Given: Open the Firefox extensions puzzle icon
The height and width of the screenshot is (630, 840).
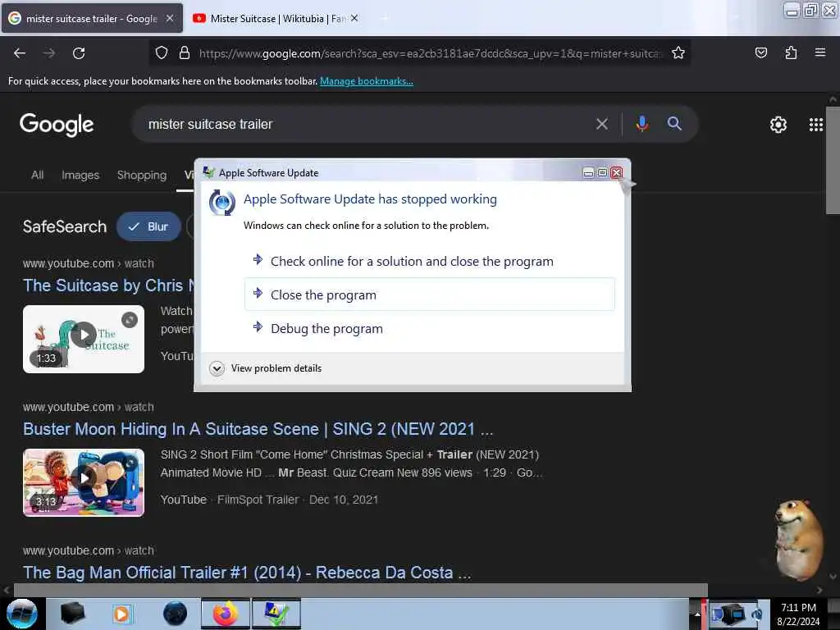Looking at the screenshot, I should point(791,52).
